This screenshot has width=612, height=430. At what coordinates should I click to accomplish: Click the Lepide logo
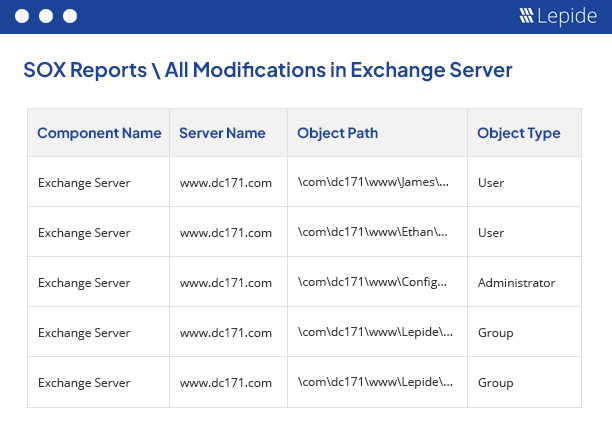(558, 16)
